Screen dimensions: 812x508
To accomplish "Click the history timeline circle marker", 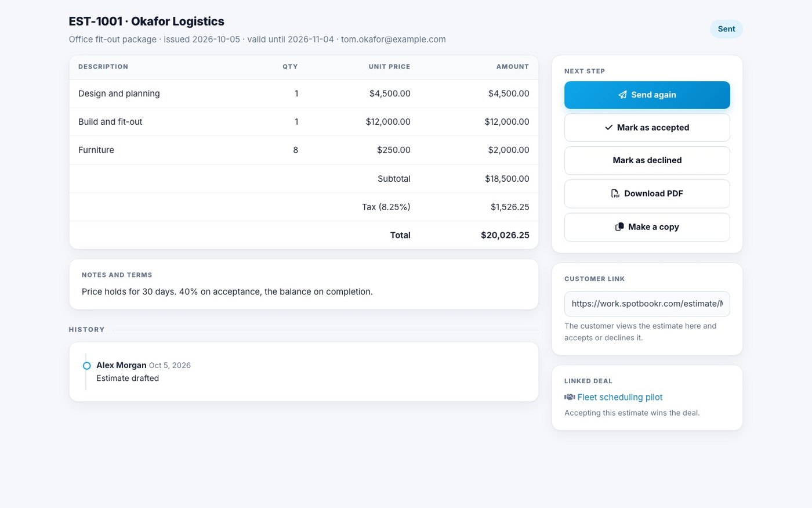I will coord(86,366).
